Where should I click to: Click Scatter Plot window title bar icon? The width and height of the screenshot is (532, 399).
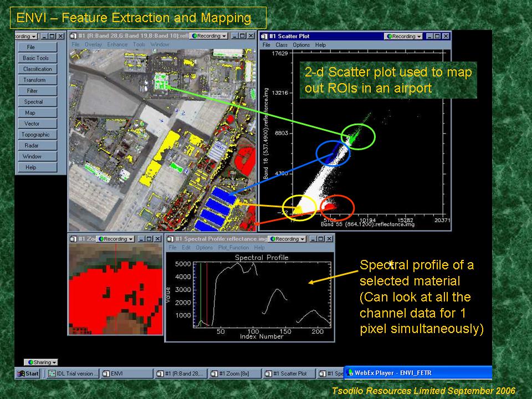pyautogui.click(x=264, y=37)
